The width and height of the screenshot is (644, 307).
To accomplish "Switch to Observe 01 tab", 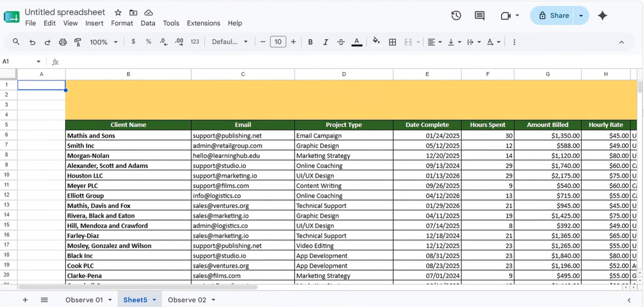I will tap(84, 300).
